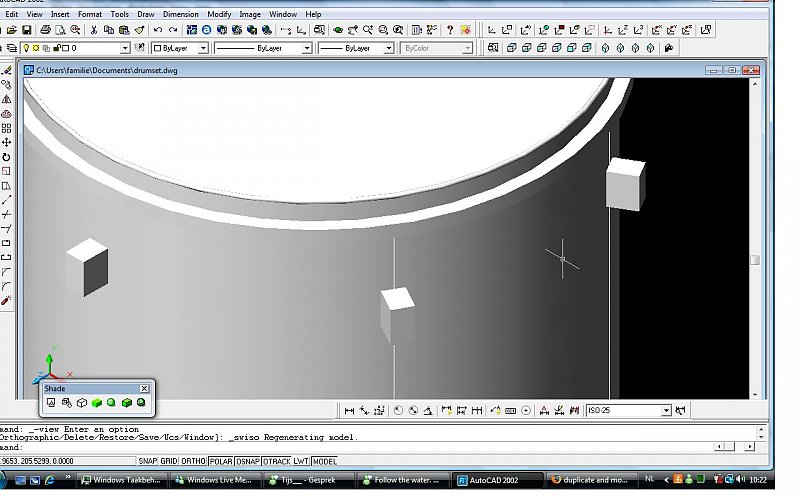
Task: Open the Modify menu
Action: 218,15
